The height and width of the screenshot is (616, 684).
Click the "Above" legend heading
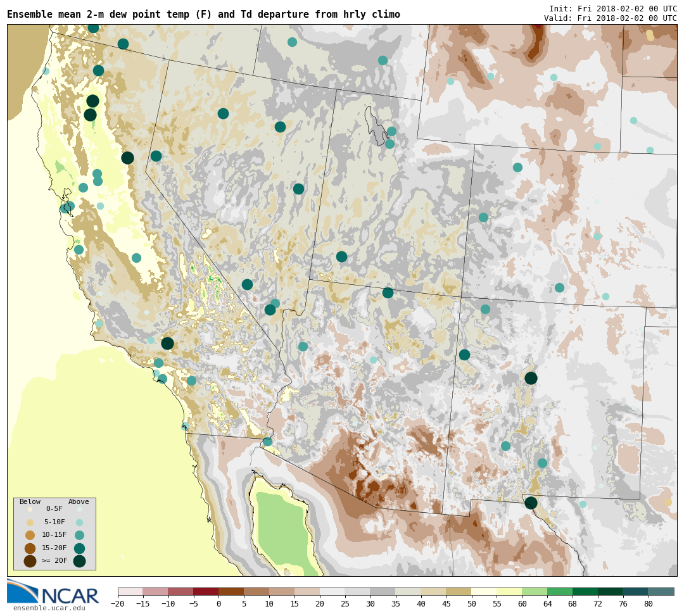pos(79,502)
